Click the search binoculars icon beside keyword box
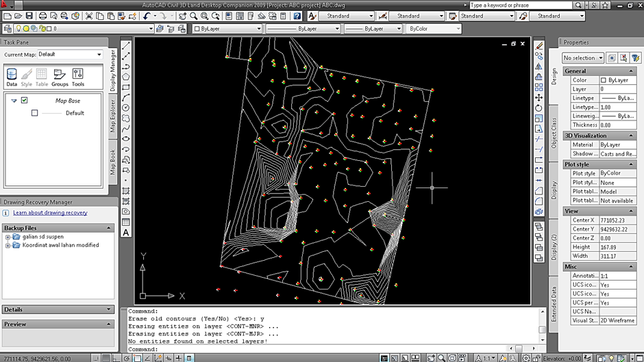The image size is (644, 362). click(x=578, y=5)
